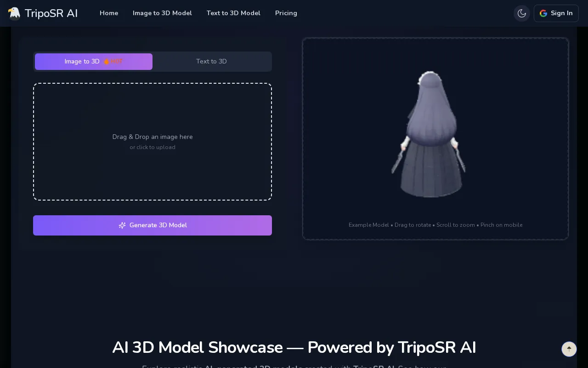The width and height of the screenshot is (588, 368).
Task: Click the Sign In button
Action: (x=556, y=13)
